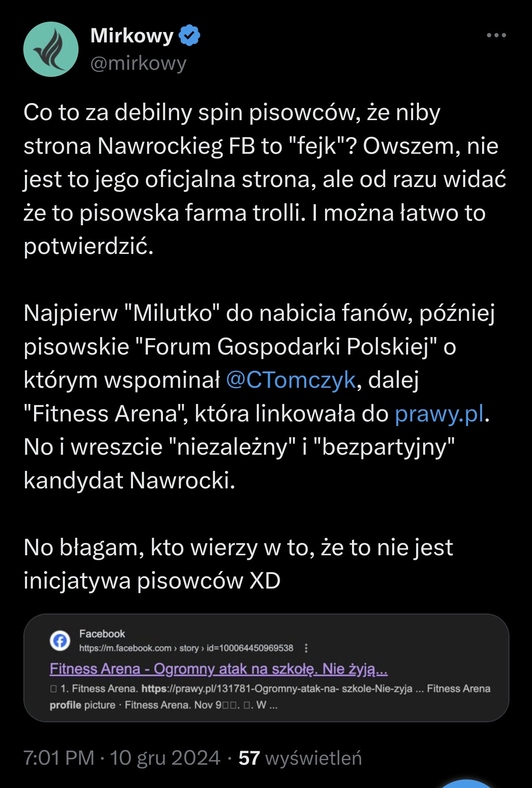Click the @mirkowy handle
532x788 pixels.
pos(138,64)
